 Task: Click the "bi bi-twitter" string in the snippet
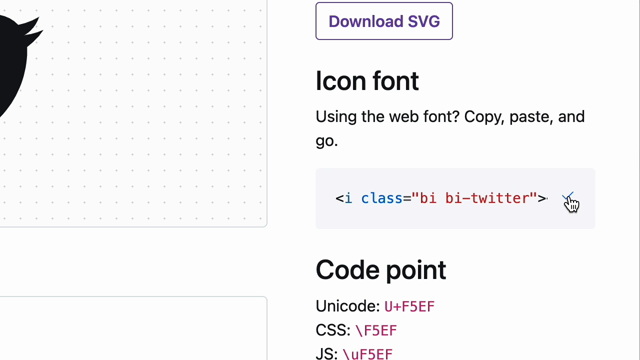click(474, 198)
